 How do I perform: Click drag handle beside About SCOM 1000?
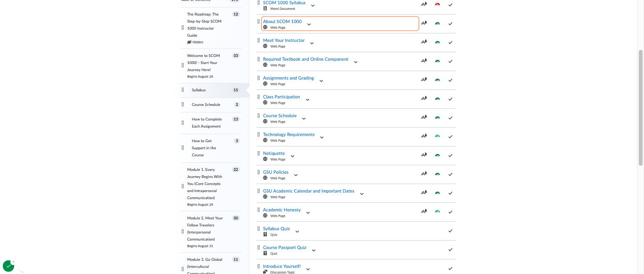pyautogui.click(x=258, y=22)
